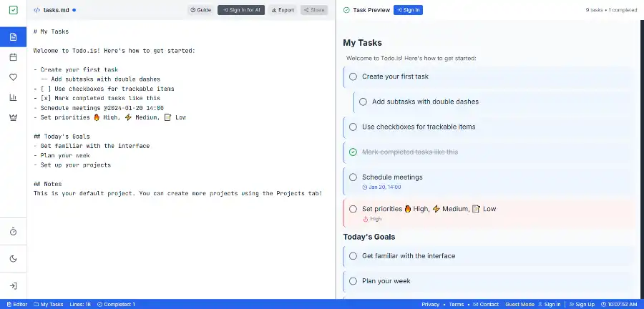This screenshot has height=309, width=644.
Task: Open Terms link in status bar
Action: 457,305
